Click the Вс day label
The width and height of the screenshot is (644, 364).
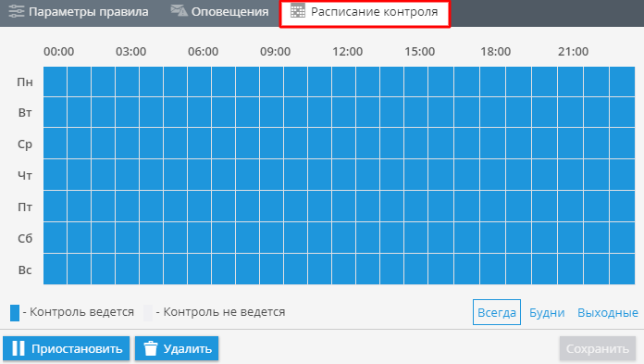tap(25, 270)
